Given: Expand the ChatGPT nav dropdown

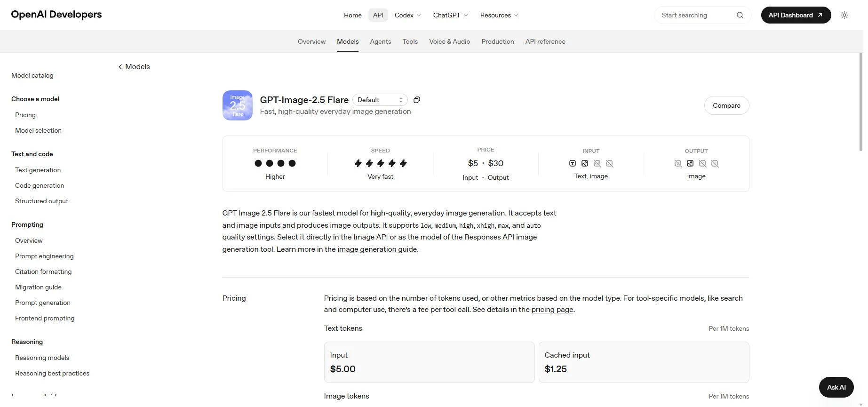Looking at the screenshot, I should pos(450,15).
